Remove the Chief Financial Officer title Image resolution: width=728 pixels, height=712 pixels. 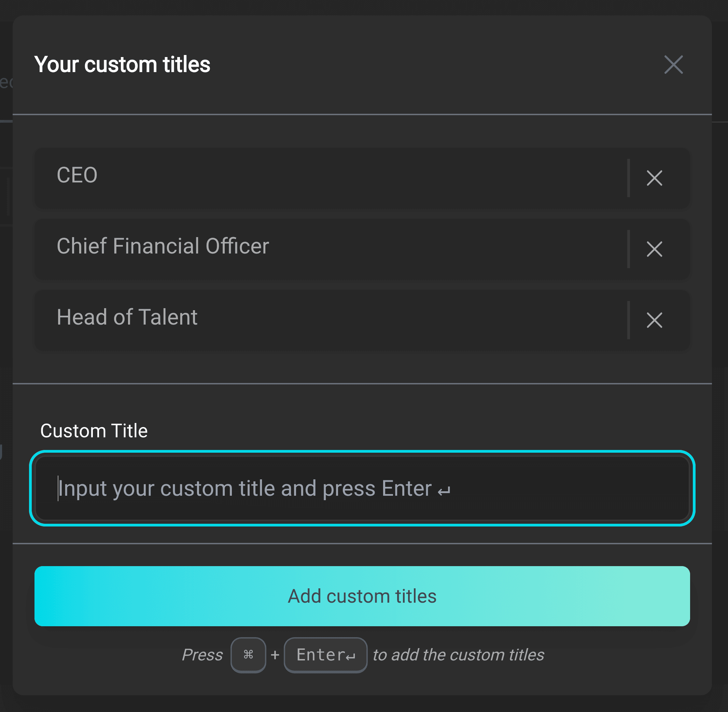click(654, 249)
